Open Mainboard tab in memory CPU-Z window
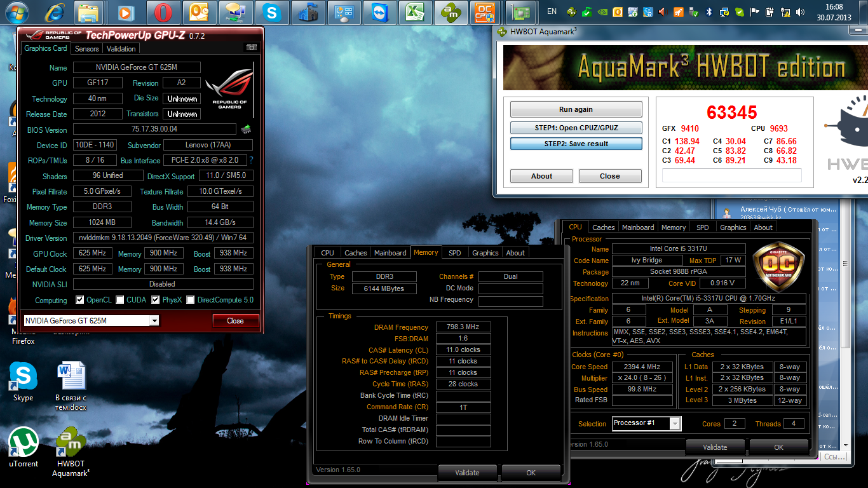The width and height of the screenshot is (868, 488). click(x=390, y=253)
